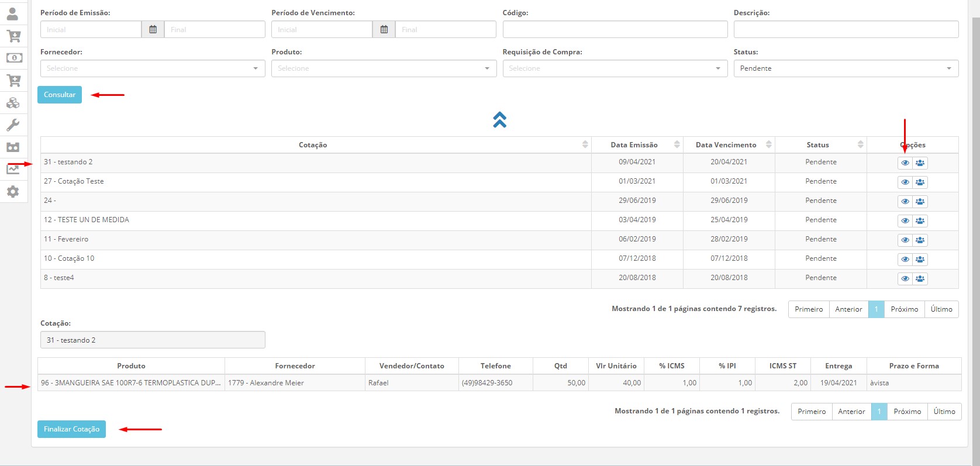Open the cart with plus sidebar icon

pos(13,80)
